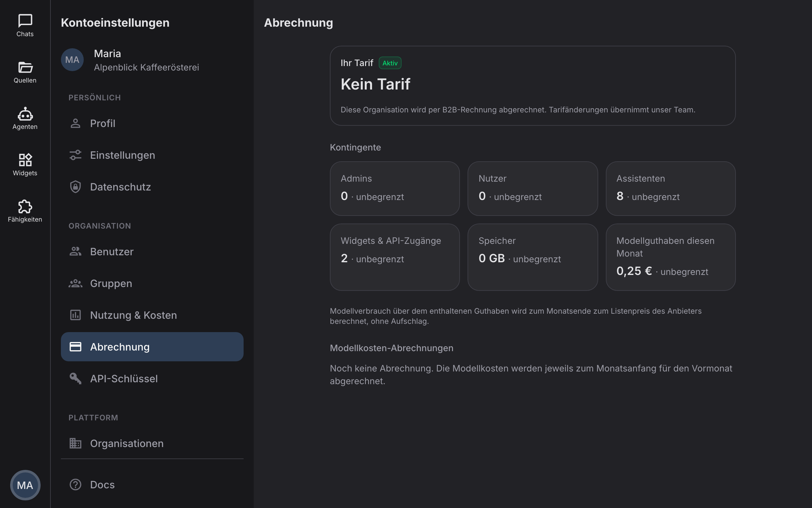This screenshot has width=812, height=508.
Task: Click the PLATTFORM section label
Action: 93,418
